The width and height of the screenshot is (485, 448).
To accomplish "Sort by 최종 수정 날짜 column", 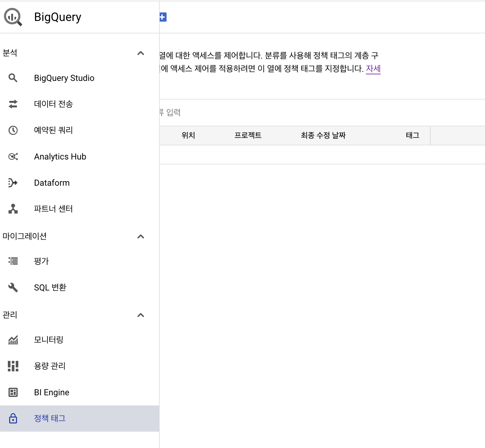I will point(323,136).
